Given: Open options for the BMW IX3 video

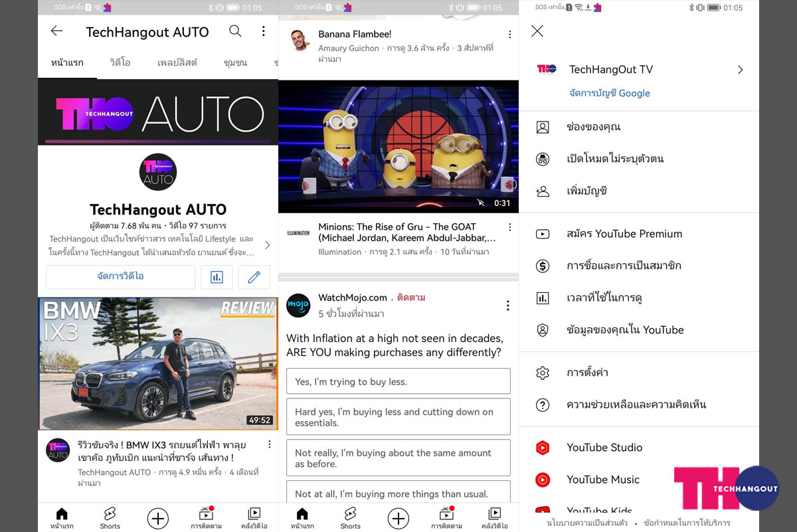Looking at the screenshot, I should point(269,444).
